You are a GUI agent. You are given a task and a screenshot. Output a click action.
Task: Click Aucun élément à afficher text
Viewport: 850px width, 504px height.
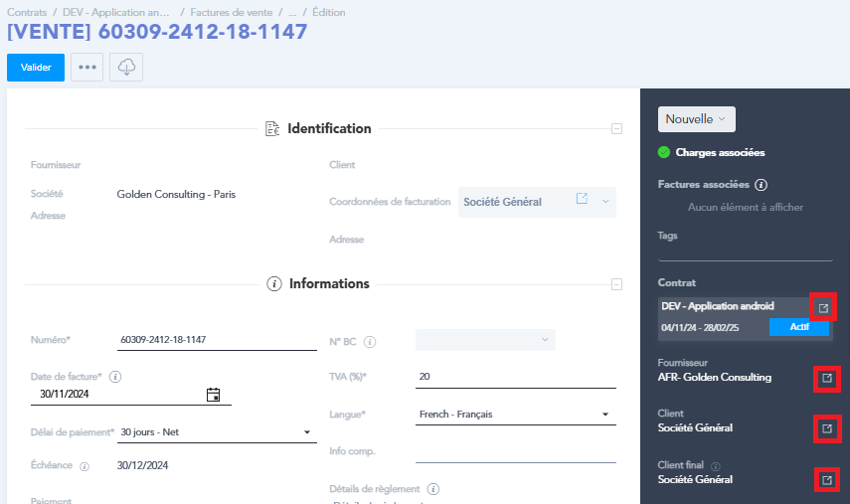pos(746,207)
